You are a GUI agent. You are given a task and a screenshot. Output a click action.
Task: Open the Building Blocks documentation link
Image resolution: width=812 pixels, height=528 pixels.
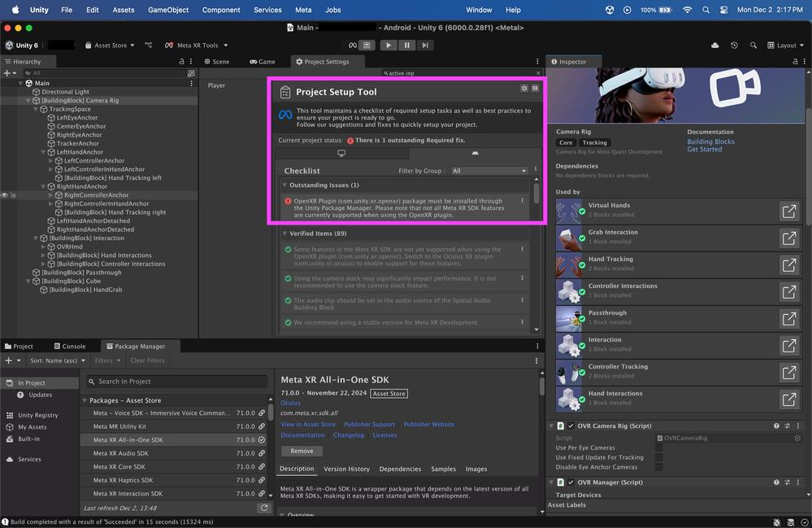click(x=710, y=142)
